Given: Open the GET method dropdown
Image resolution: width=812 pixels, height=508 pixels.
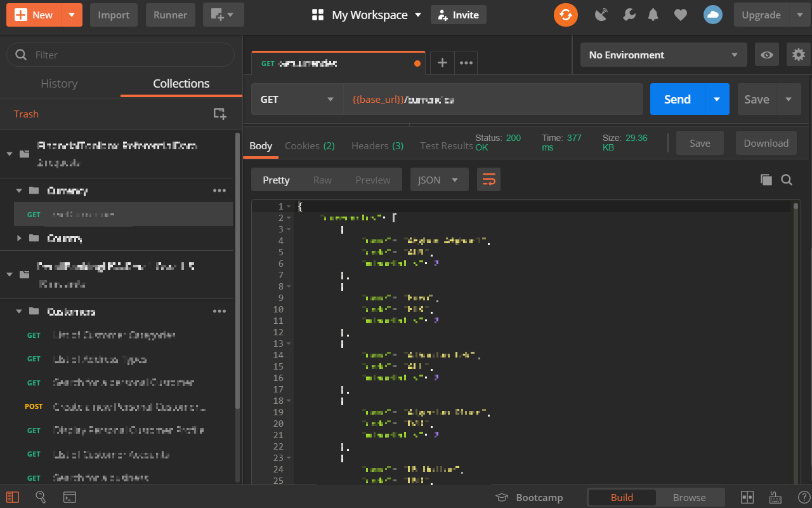Looking at the screenshot, I should (x=297, y=99).
